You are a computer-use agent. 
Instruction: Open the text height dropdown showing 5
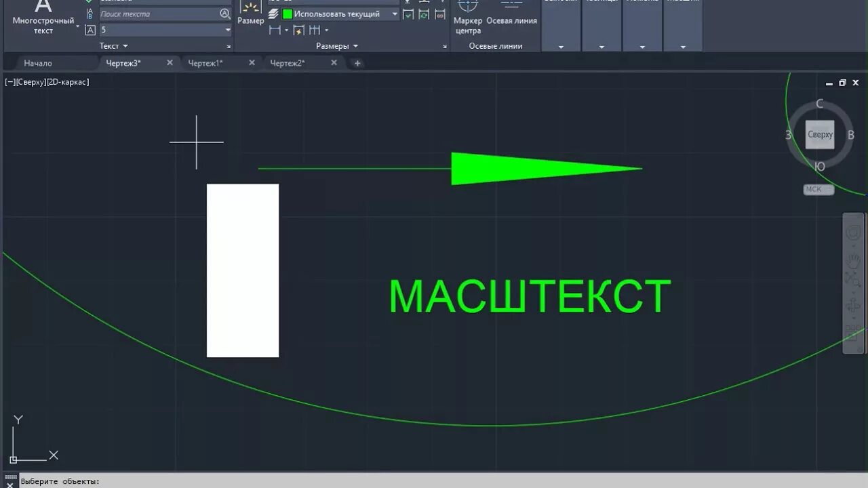[228, 30]
